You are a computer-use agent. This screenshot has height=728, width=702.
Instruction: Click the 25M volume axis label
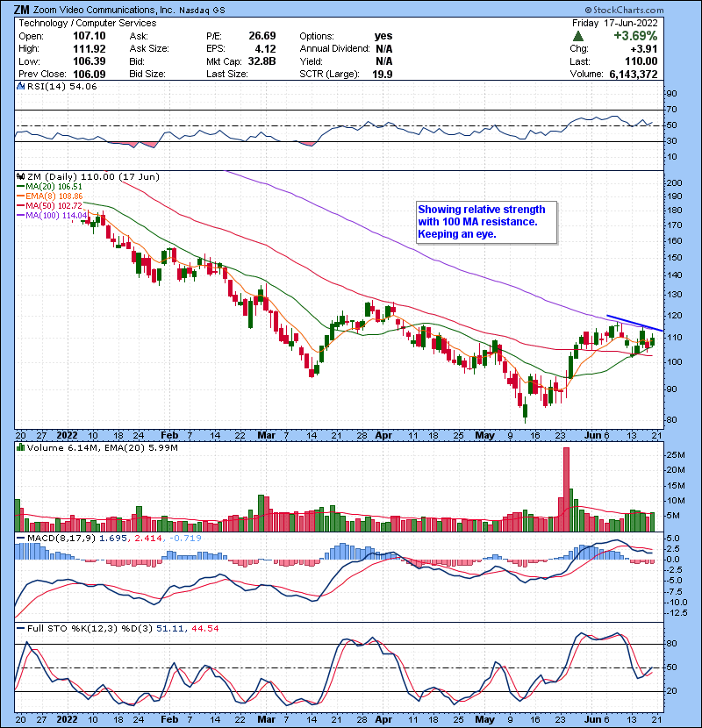click(676, 455)
